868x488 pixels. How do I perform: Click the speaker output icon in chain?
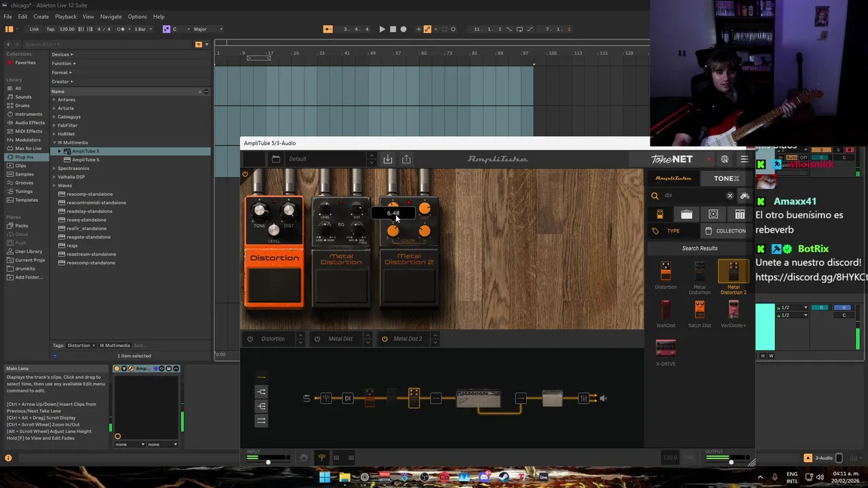pos(603,399)
